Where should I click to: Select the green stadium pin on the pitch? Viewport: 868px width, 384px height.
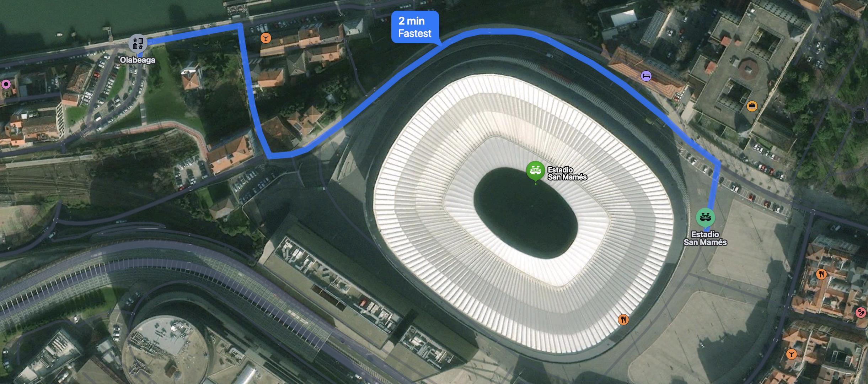pyautogui.click(x=536, y=171)
